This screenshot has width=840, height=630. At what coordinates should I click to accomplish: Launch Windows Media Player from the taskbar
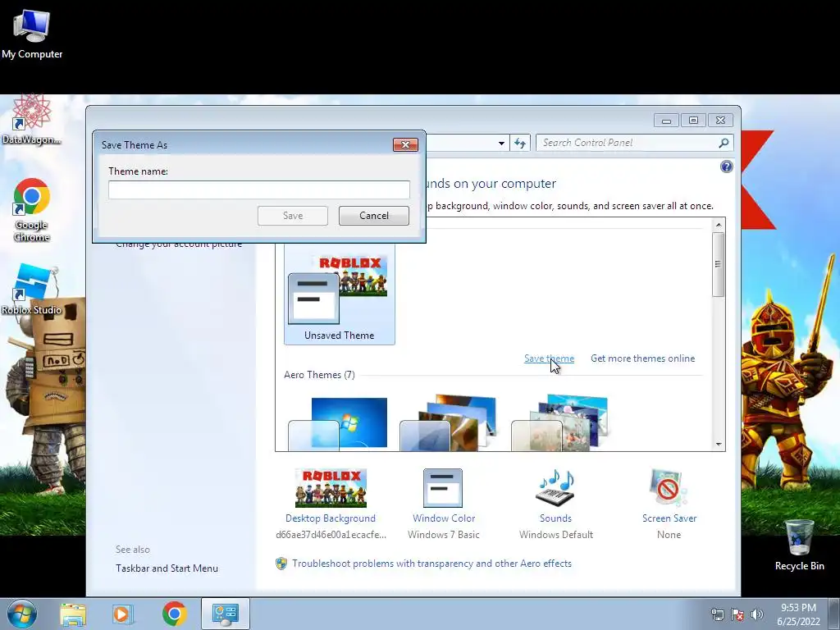click(122, 614)
